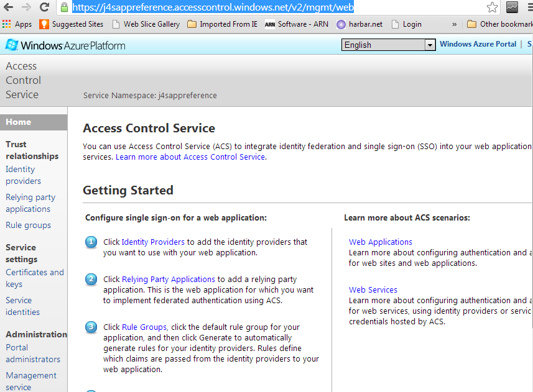
Task: Click the Trust relationships section label
Action: tap(32, 150)
